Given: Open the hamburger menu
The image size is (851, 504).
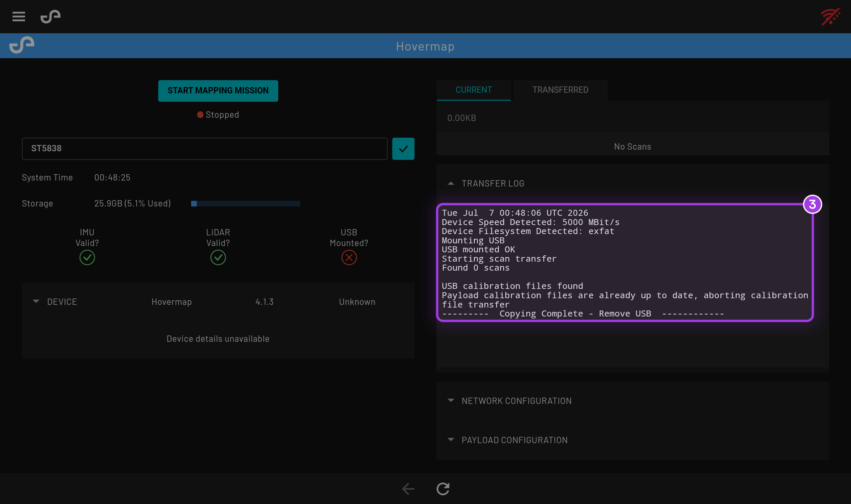Looking at the screenshot, I should (19, 17).
